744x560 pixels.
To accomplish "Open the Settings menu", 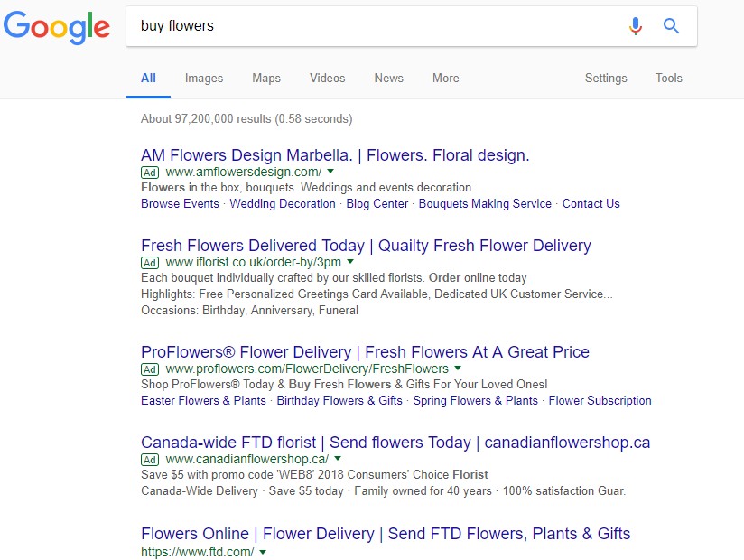I will [606, 79].
